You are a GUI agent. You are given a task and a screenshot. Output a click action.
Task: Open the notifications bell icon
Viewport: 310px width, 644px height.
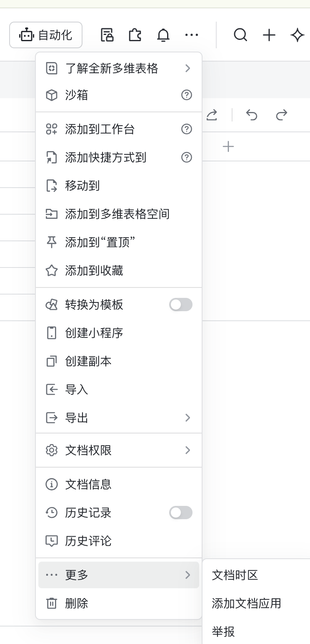[x=163, y=35]
